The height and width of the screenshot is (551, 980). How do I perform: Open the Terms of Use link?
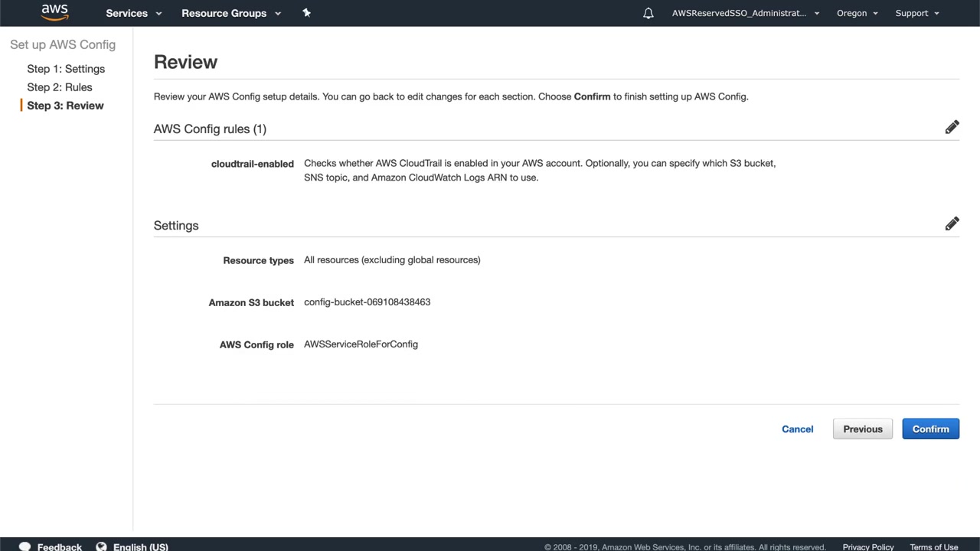pyautogui.click(x=933, y=546)
